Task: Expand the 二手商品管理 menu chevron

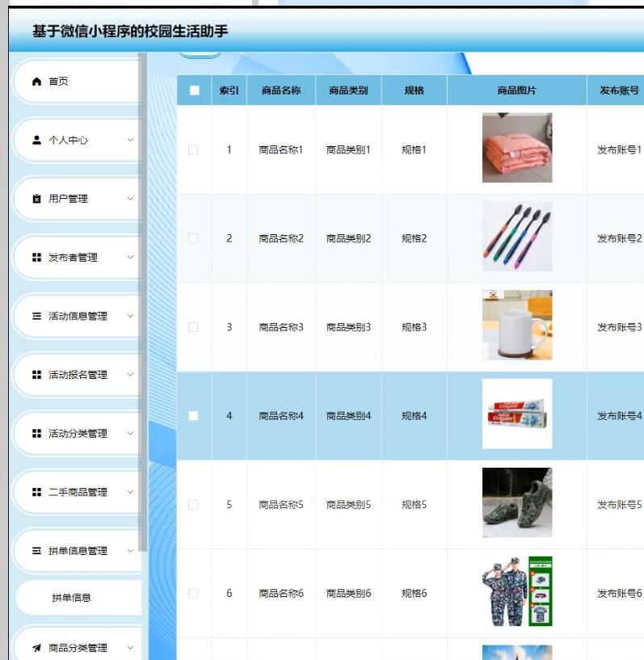Action: pyautogui.click(x=130, y=492)
